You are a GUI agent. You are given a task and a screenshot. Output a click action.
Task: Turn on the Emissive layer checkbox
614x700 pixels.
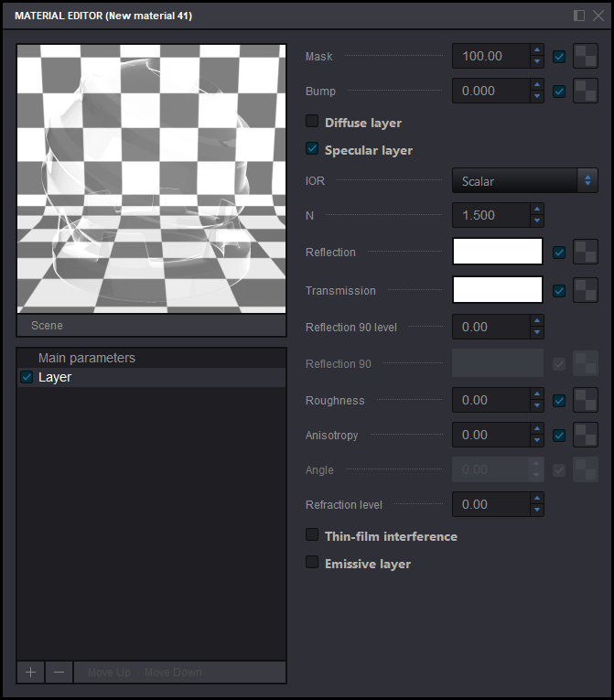pyautogui.click(x=312, y=563)
